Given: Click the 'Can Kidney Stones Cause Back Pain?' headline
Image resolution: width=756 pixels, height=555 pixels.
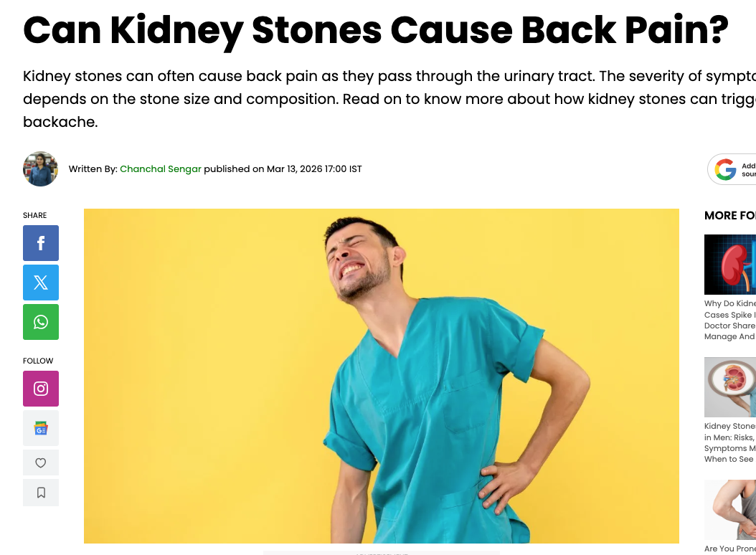Looking at the screenshot, I should coord(376,30).
